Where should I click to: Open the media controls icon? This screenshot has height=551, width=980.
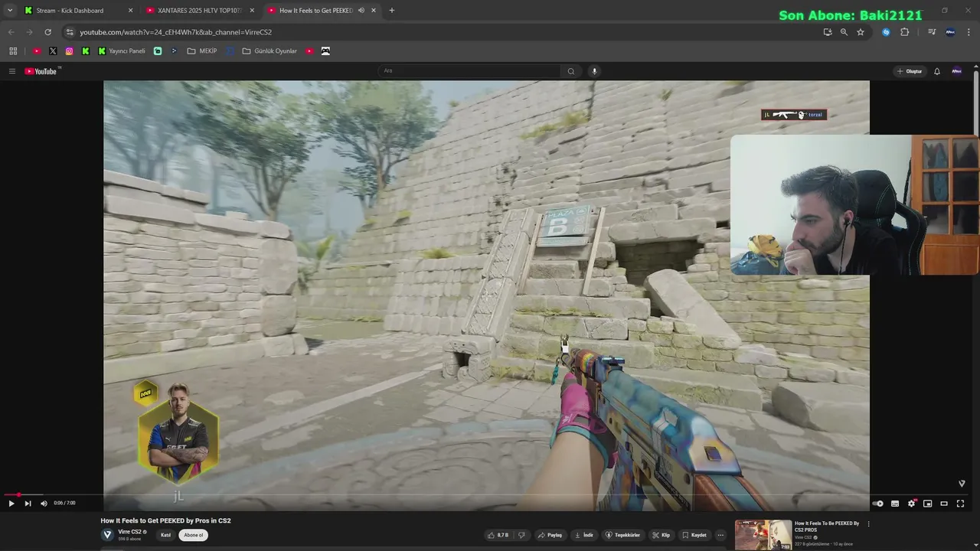click(931, 32)
